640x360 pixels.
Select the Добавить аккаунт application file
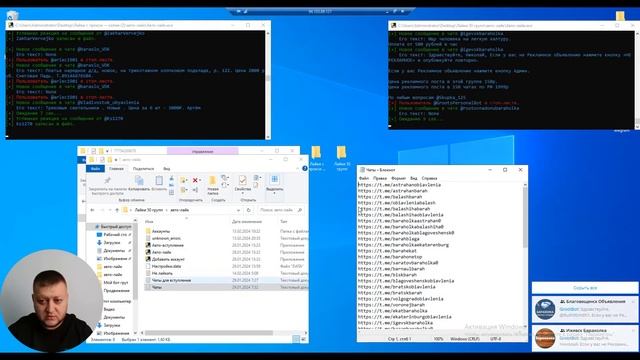pos(168,259)
